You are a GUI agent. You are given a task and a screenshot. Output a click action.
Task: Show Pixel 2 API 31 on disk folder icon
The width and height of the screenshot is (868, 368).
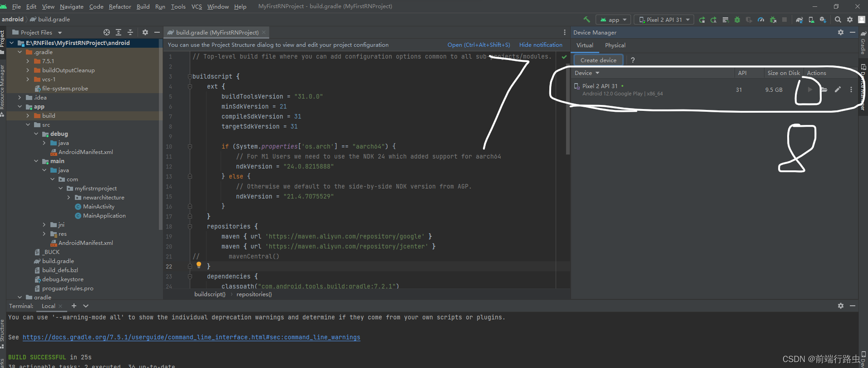tap(824, 90)
